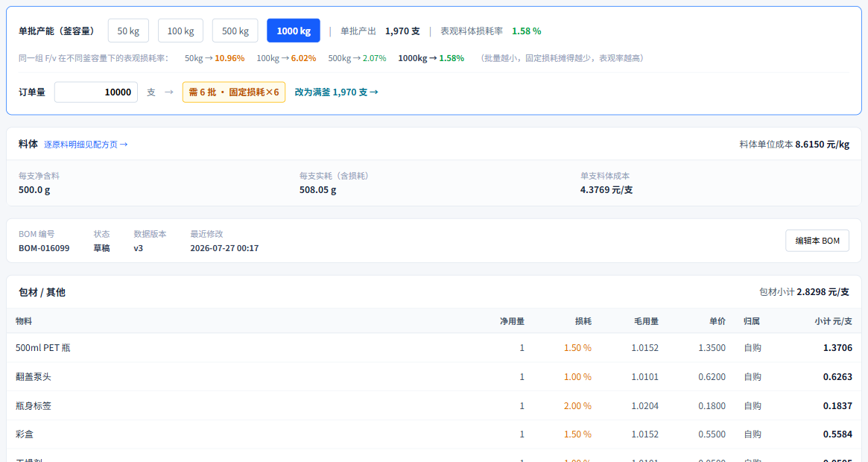Click the 净用量 column header
The height and width of the screenshot is (462, 868).
[x=512, y=321]
